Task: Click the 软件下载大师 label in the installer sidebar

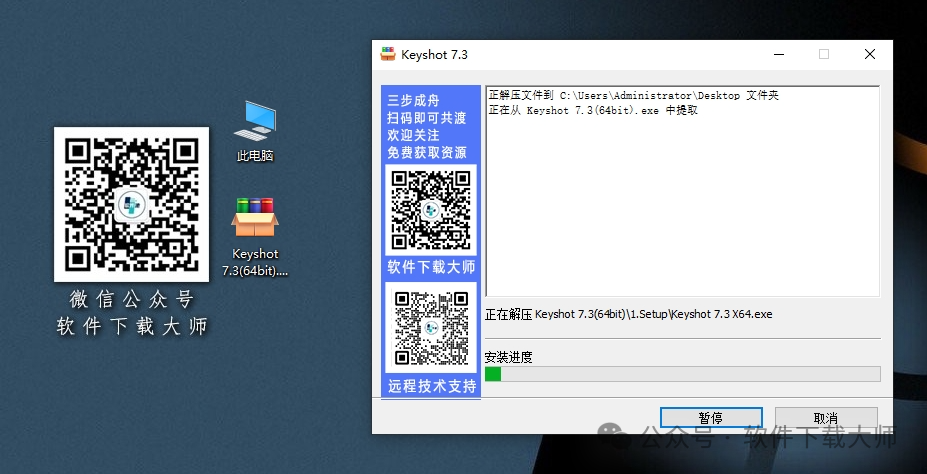Action: pyautogui.click(x=431, y=267)
